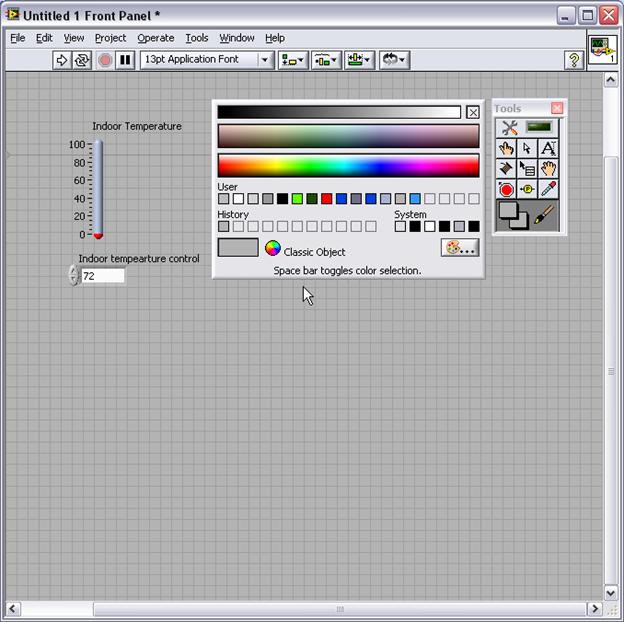Viewport: 624px width, 622px height.
Task: Open the Tools menu
Action: [x=197, y=38]
